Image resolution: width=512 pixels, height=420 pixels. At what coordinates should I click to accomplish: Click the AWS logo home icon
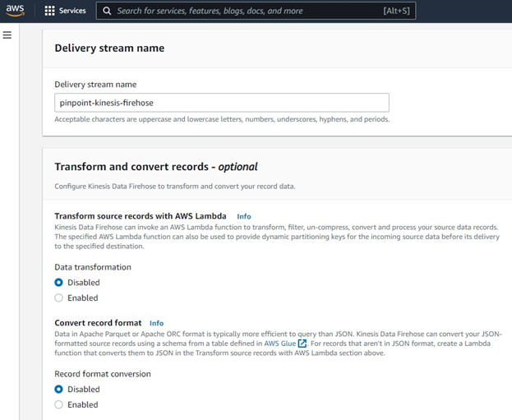pos(17,11)
